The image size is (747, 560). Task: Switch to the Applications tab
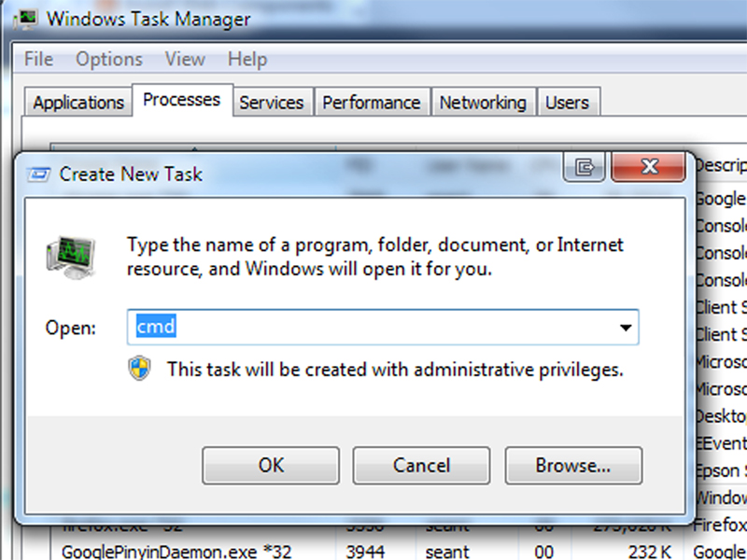[78, 102]
